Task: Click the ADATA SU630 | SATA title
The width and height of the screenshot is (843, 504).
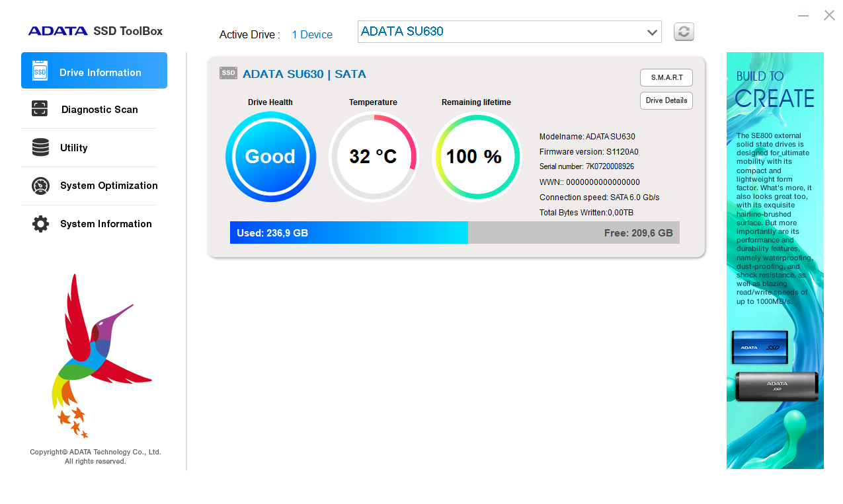Action: pos(304,74)
